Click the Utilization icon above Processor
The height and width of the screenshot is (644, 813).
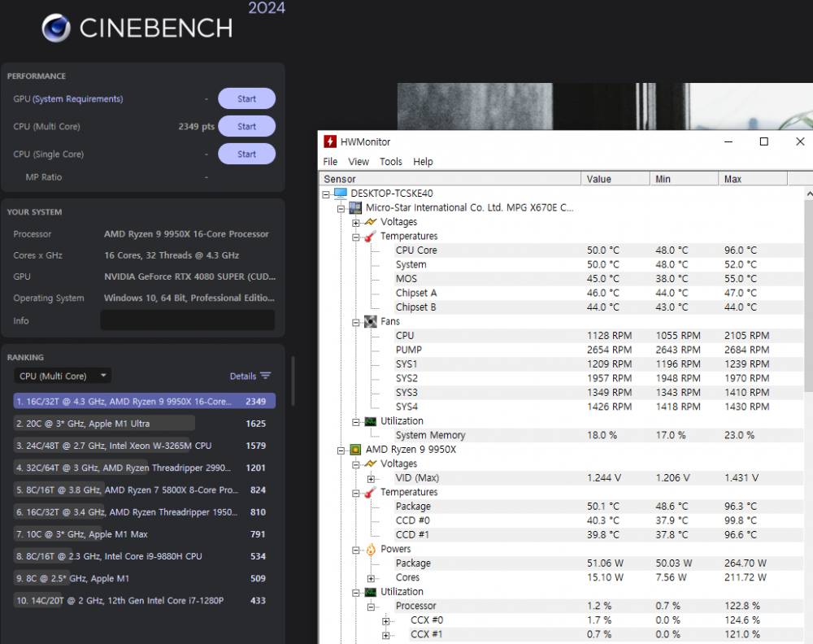[370, 592]
